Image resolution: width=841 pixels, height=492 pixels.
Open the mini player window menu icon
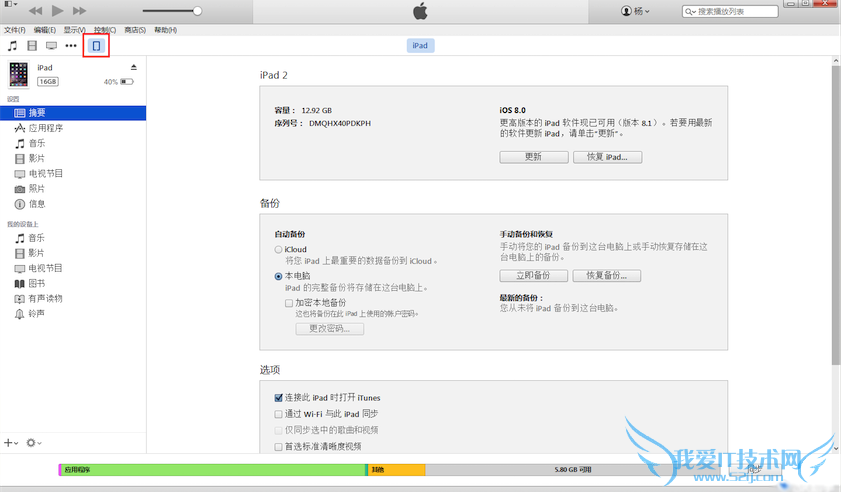click(11, 4)
